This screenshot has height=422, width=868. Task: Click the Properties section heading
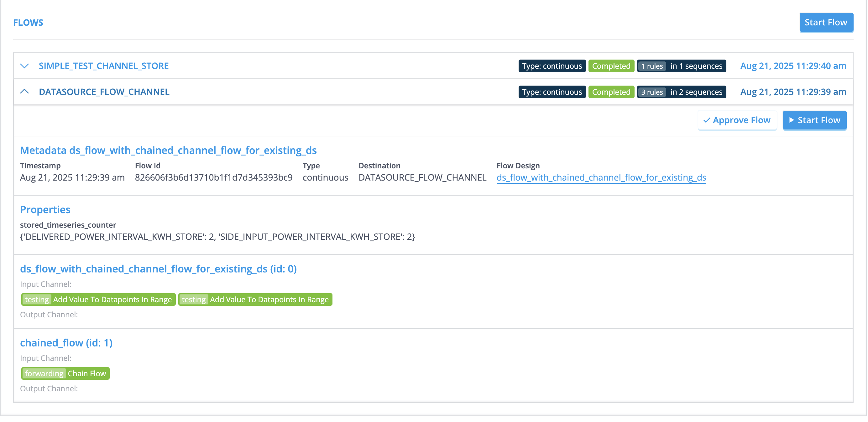click(45, 210)
